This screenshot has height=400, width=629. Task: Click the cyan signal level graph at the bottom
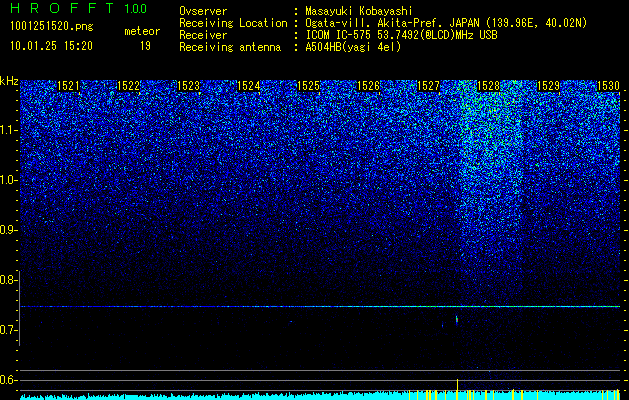(320, 395)
